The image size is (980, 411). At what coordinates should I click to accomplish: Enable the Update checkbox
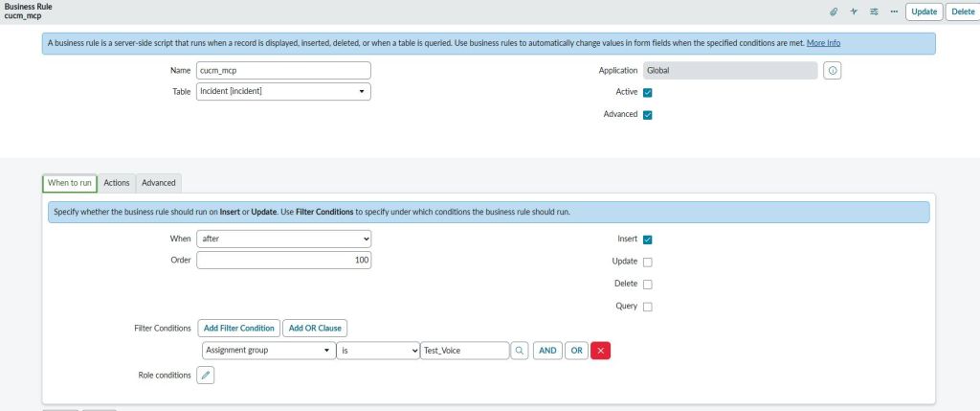pyautogui.click(x=648, y=262)
